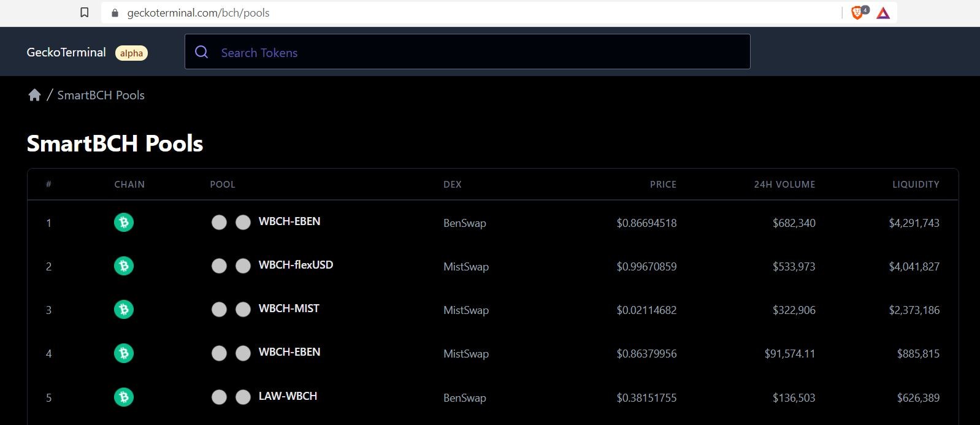Click the home icon in the breadcrumb

click(x=34, y=94)
